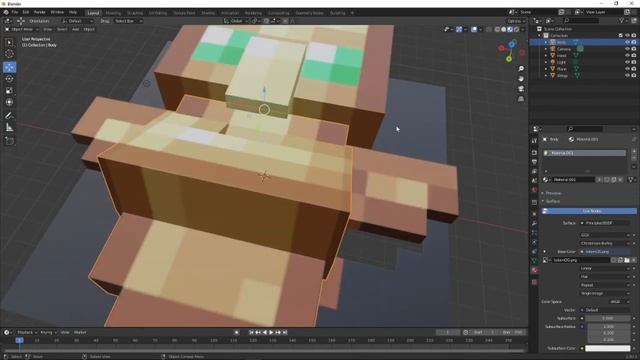This screenshot has width=640, height=360.
Task: Open the Playback popover in timeline
Action: pyautogui.click(x=27, y=332)
